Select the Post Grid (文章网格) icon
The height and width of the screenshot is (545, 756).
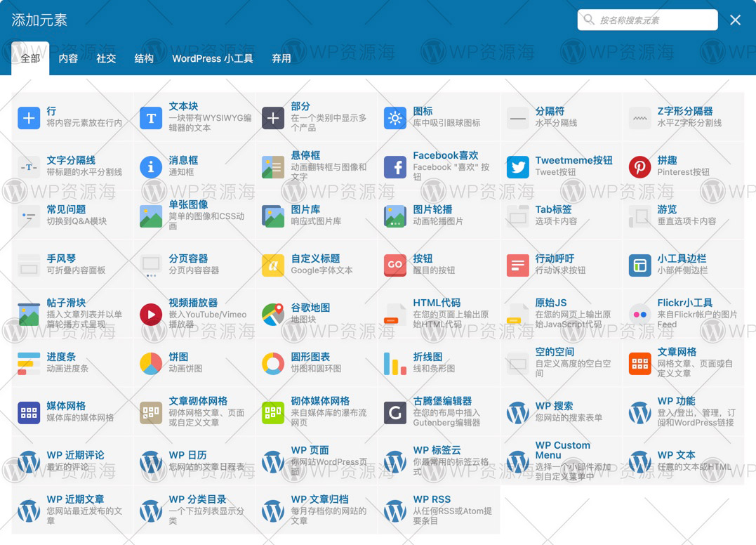click(639, 363)
